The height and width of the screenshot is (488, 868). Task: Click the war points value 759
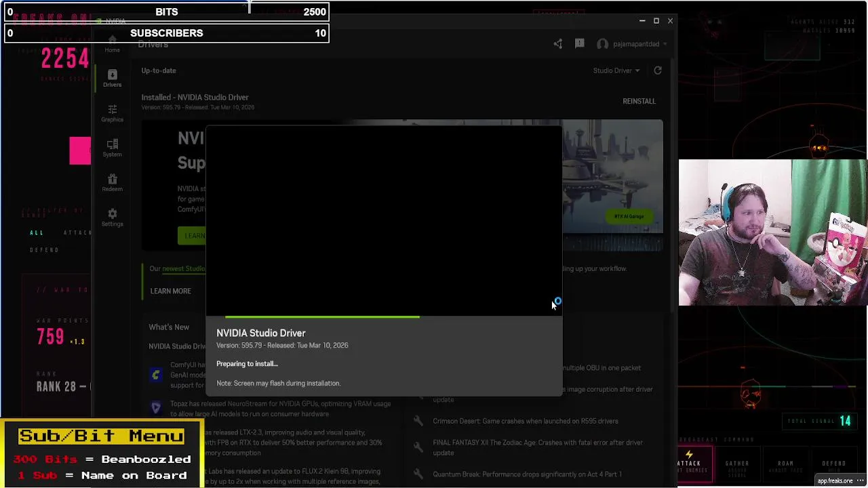(51, 336)
